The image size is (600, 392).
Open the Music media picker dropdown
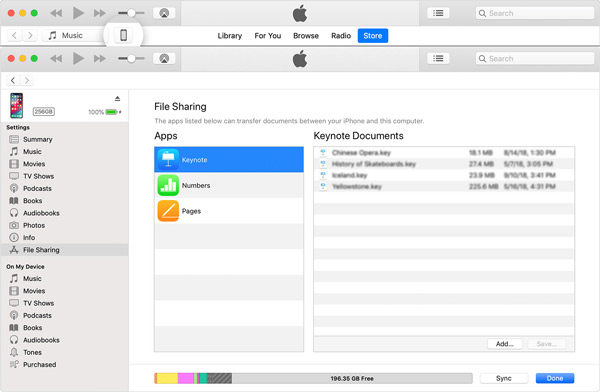pyautogui.click(x=72, y=36)
